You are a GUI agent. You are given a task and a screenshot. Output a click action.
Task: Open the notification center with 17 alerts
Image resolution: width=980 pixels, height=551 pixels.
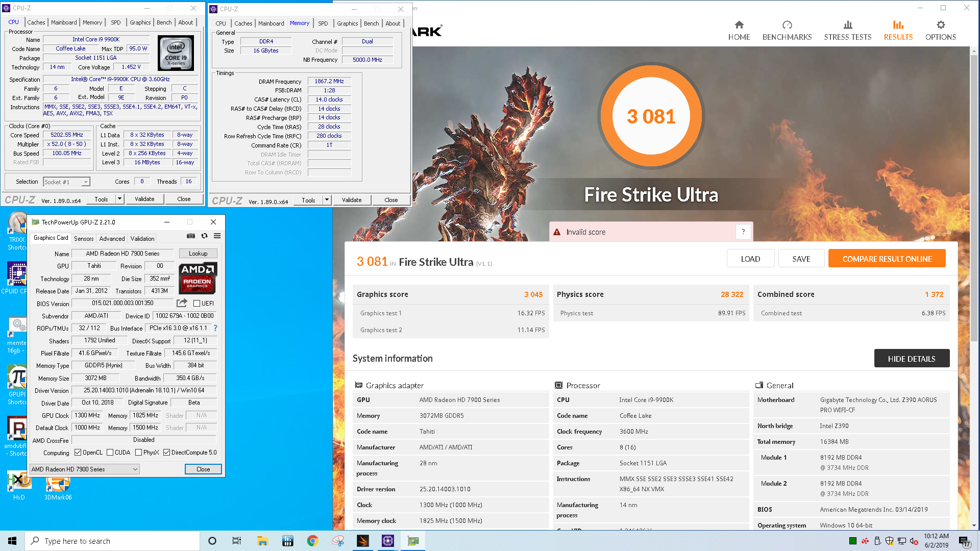pos(964,541)
